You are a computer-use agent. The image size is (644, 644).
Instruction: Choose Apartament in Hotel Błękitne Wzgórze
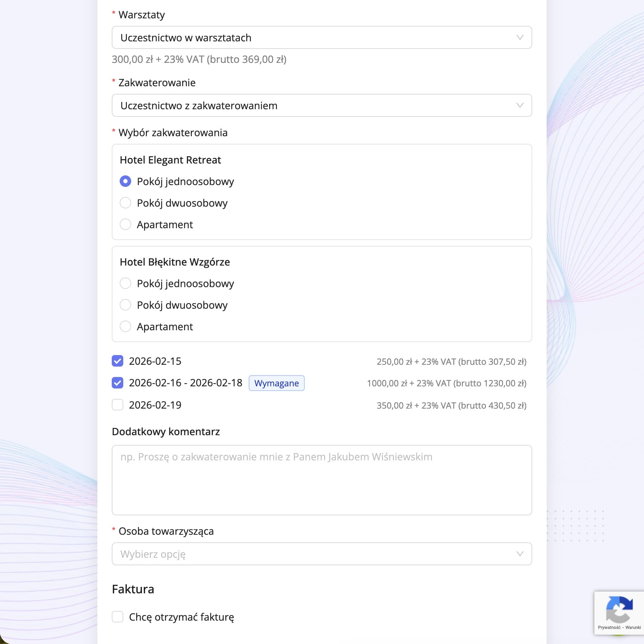click(x=125, y=326)
